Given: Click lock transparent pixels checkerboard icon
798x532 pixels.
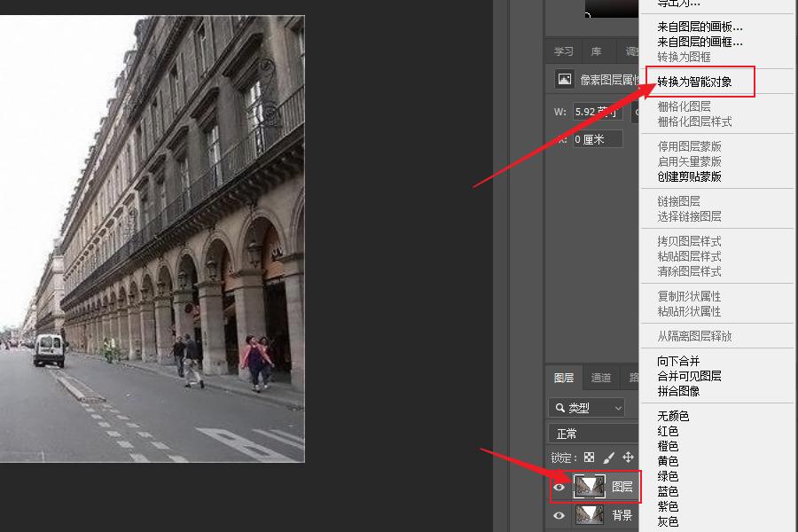Looking at the screenshot, I should point(589,458).
